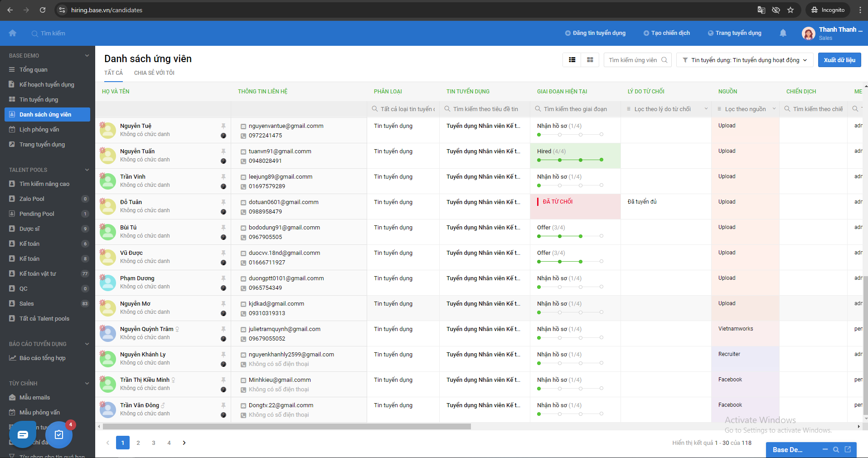Click the Xuất dữ liệu button
The image size is (868, 458).
click(839, 60)
